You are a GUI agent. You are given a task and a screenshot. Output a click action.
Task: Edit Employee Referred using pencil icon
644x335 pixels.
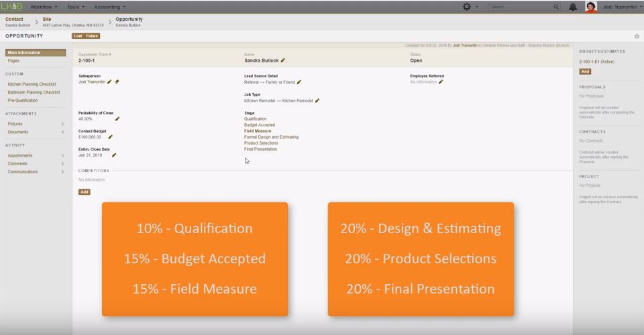pos(441,82)
